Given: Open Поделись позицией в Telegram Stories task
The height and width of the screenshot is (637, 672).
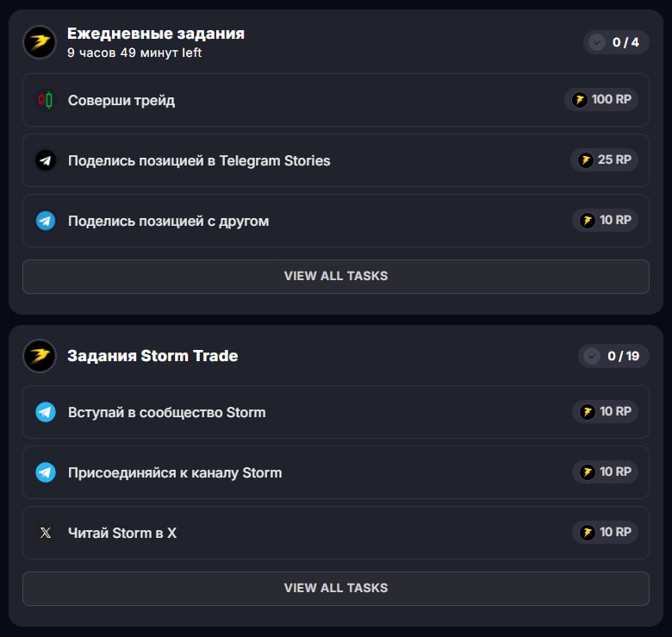Looking at the screenshot, I should [199, 160].
